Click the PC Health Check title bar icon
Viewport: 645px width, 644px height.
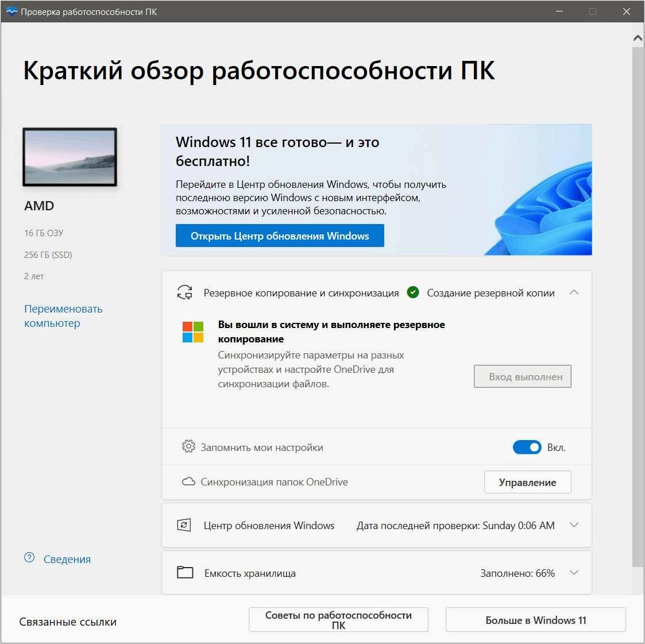point(12,11)
